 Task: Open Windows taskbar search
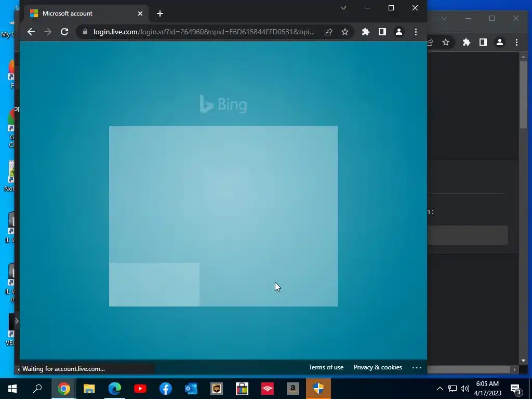pos(37,389)
